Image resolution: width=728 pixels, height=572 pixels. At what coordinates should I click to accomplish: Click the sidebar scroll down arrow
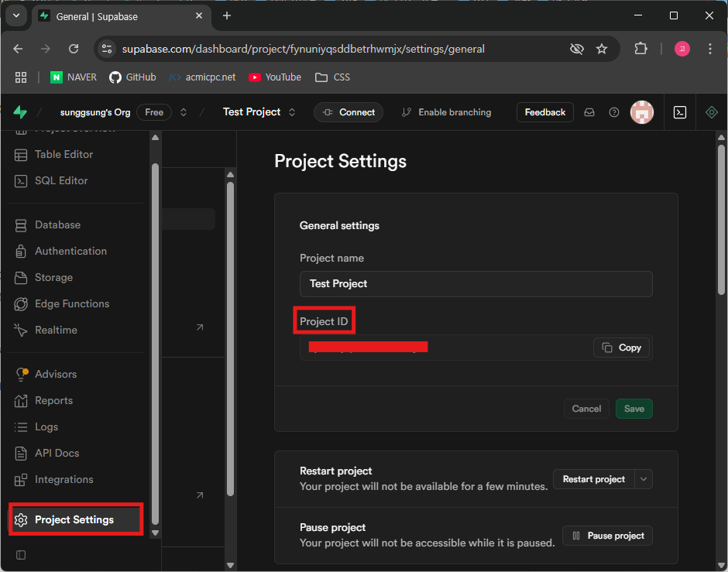(x=156, y=533)
